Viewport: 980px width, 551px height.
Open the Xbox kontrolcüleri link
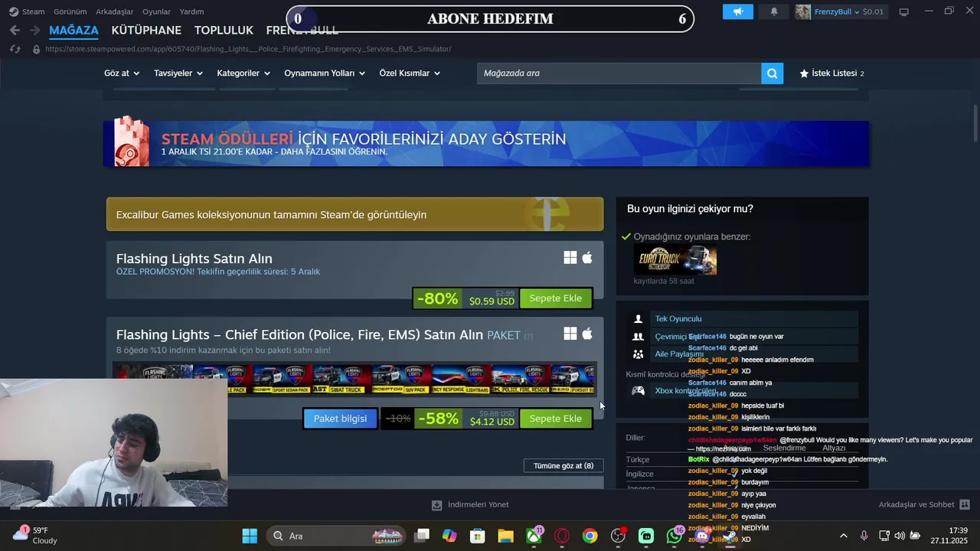[685, 391]
